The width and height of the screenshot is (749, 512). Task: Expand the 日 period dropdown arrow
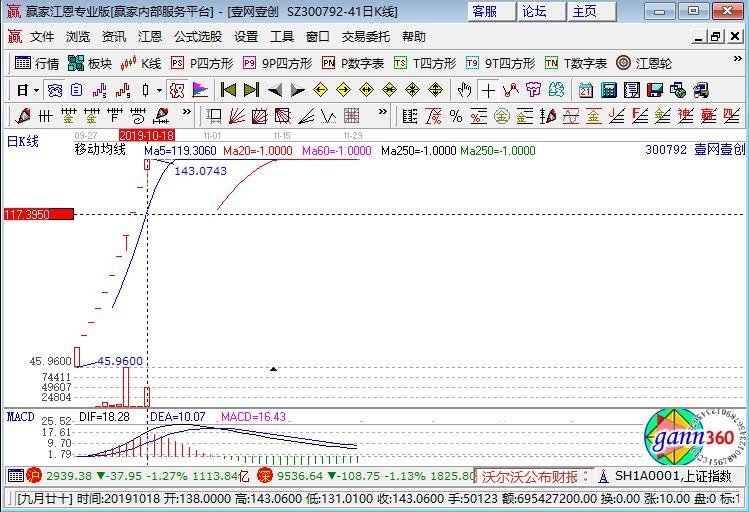(37, 90)
